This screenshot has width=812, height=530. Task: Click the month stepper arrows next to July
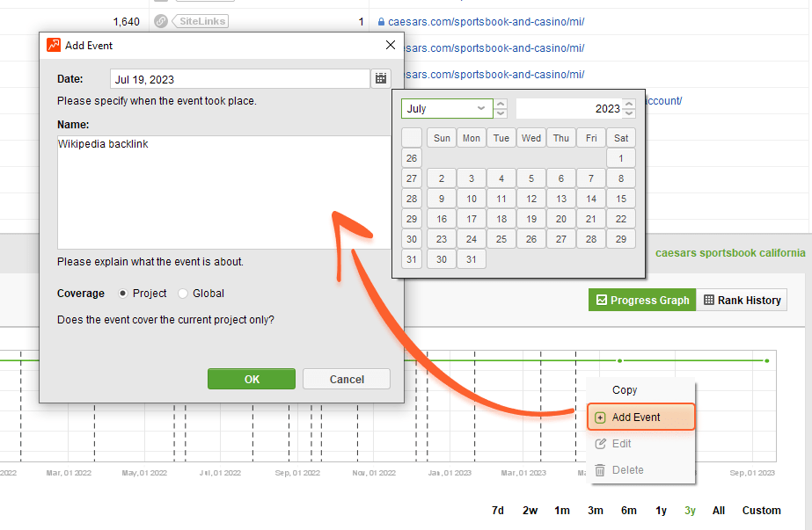click(501, 109)
